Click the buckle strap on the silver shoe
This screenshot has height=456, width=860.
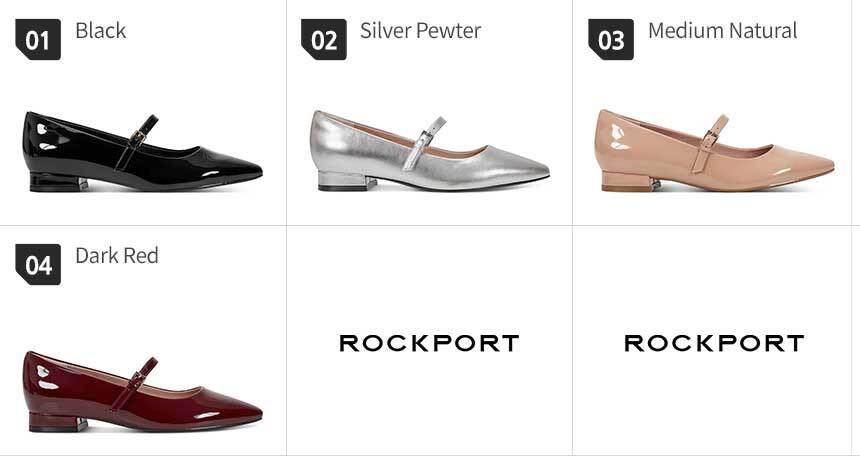423,143
